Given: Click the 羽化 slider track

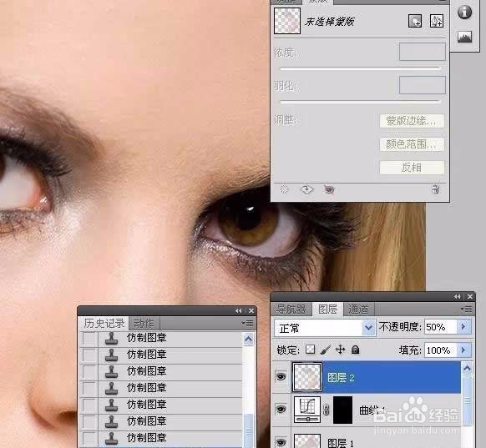Looking at the screenshot, I should (360, 102).
